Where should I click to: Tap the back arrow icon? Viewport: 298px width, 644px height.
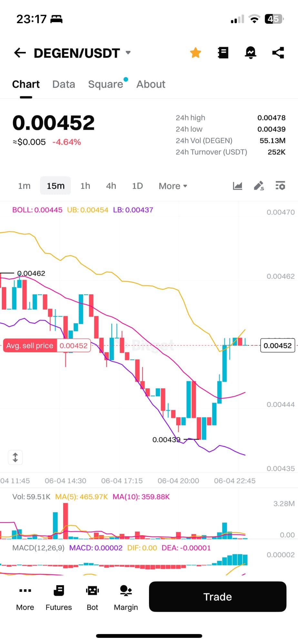click(20, 53)
